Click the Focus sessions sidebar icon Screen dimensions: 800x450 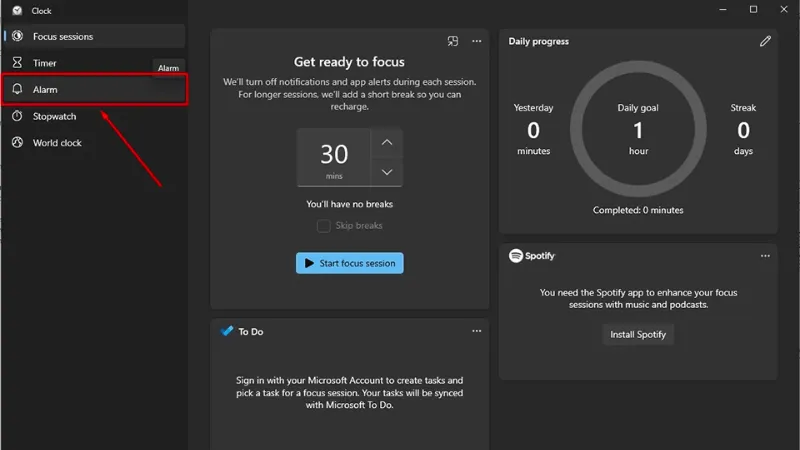(17, 36)
